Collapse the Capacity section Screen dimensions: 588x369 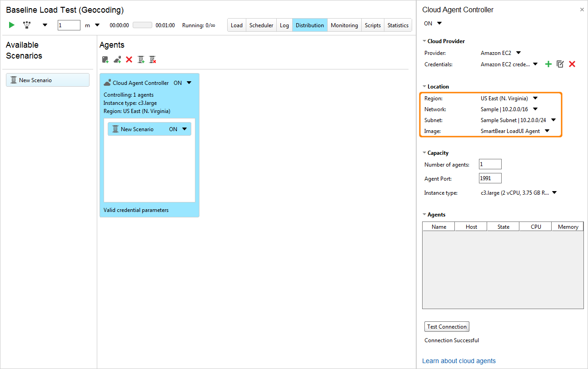coord(425,153)
